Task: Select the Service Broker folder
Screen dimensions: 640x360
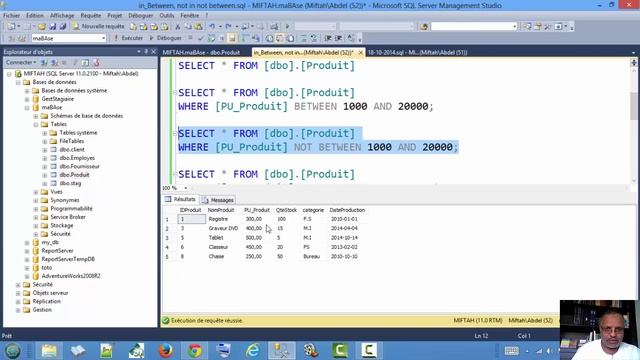Action: pyautogui.click(x=68, y=217)
